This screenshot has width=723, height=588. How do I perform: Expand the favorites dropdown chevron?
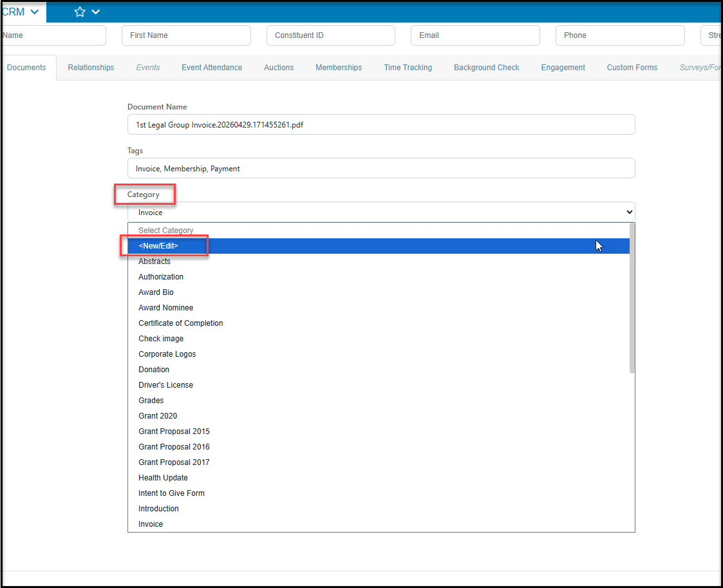[x=96, y=12]
